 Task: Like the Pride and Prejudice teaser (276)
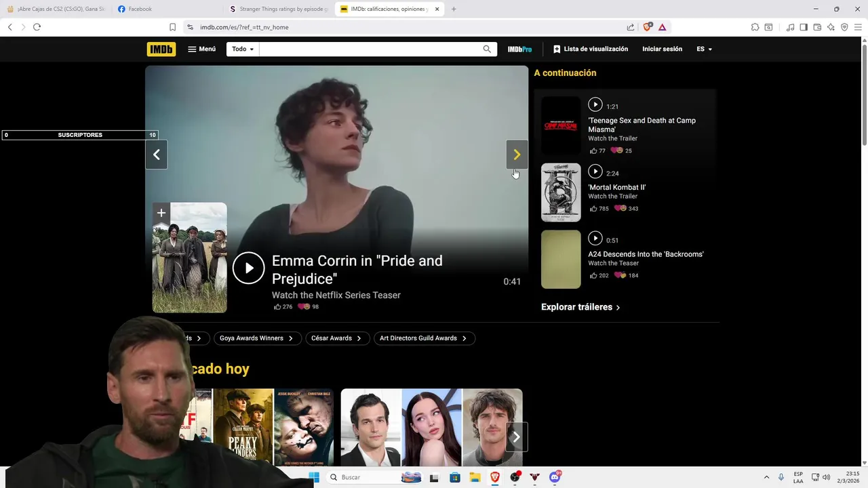pos(283,306)
